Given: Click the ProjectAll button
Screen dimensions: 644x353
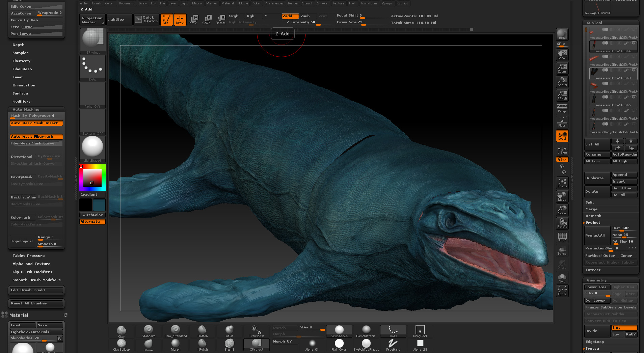Looking at the screenshot, I should [x=597, y=235].
